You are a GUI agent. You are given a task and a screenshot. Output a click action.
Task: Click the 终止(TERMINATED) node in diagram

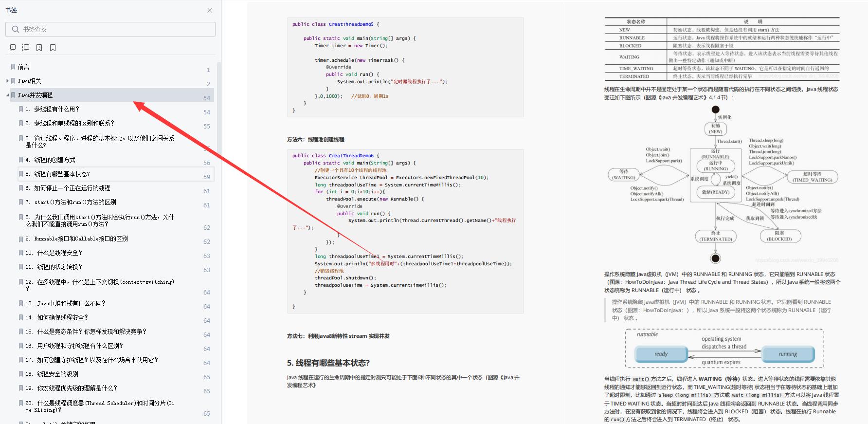pyautogui.click(x=715, y=236)
